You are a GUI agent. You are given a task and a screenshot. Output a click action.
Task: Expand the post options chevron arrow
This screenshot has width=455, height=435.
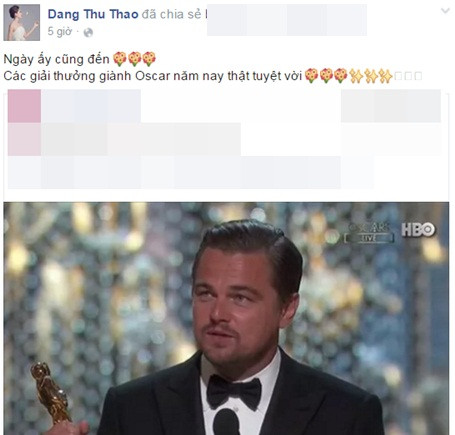[x=445, y=11]
